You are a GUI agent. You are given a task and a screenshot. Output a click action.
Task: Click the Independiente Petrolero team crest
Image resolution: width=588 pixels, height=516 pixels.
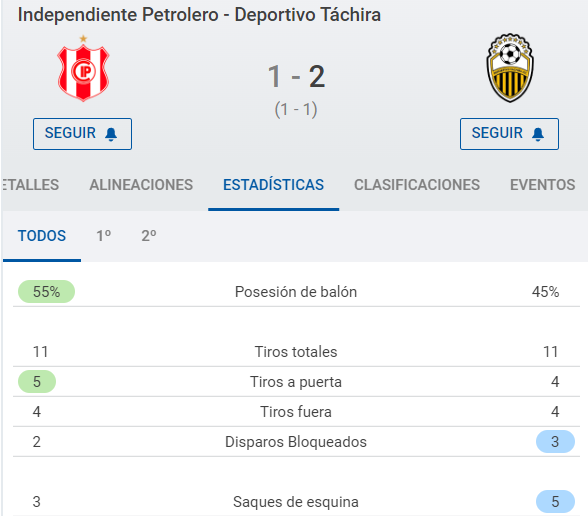click(x=83, y=69)
